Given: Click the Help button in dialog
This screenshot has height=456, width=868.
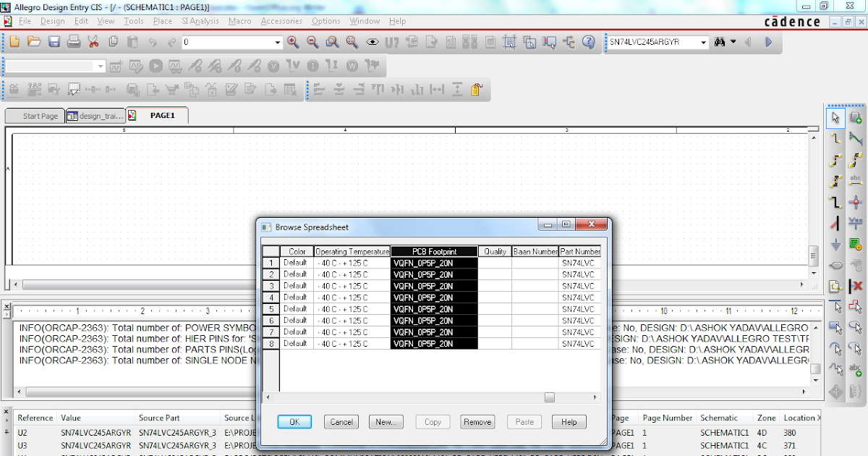Looking at the screenshot, I should coord(569,421).
